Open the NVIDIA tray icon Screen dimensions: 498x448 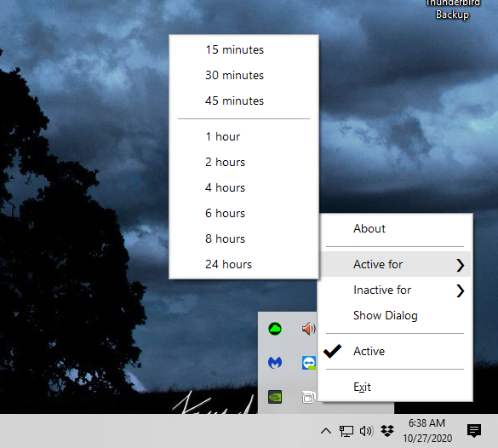click(275, 397)
